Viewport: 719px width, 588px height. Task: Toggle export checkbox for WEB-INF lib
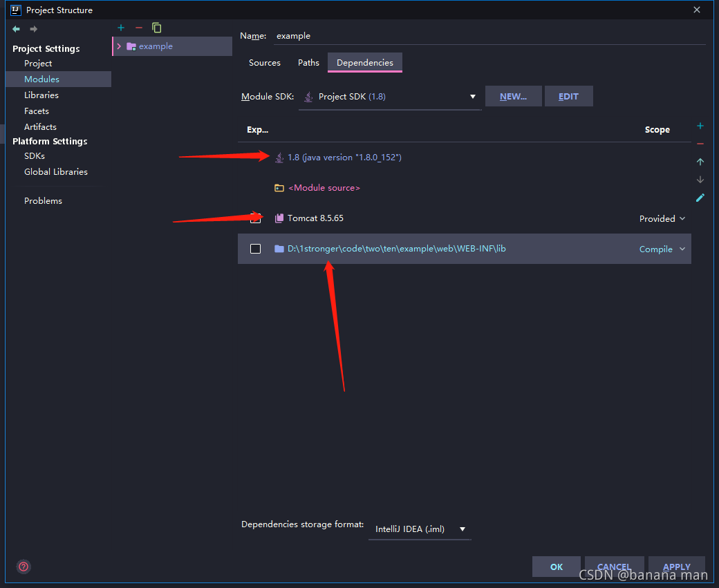(255, 249)
